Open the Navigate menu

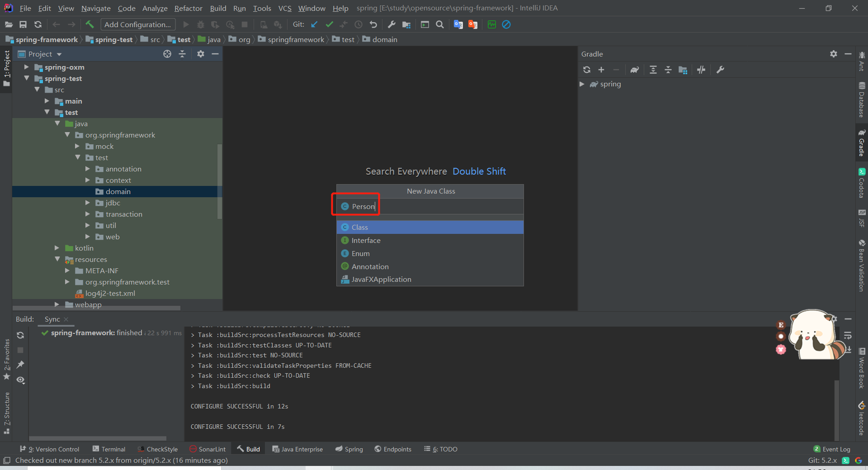[x=96, y=8]
